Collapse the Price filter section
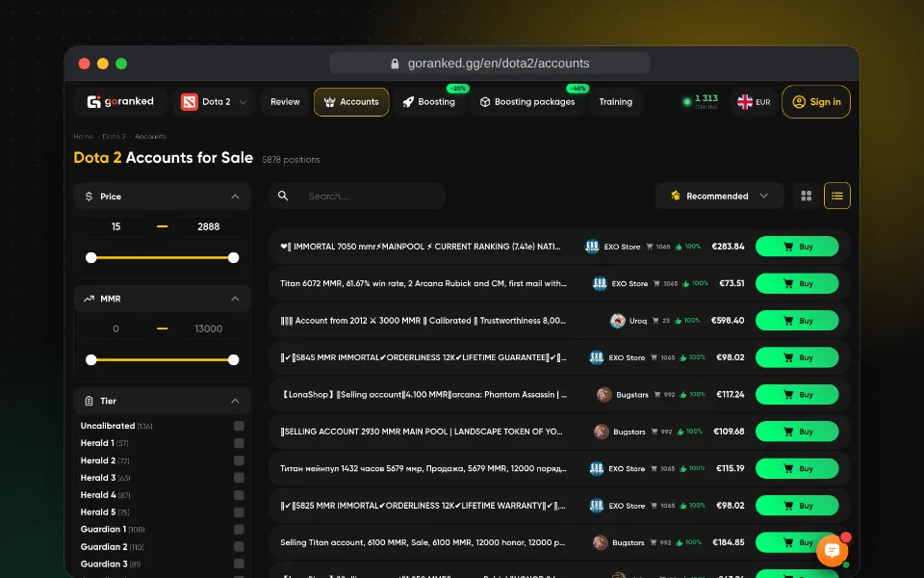The width and height of the screenshot is (924, 578). pos(235,197)
